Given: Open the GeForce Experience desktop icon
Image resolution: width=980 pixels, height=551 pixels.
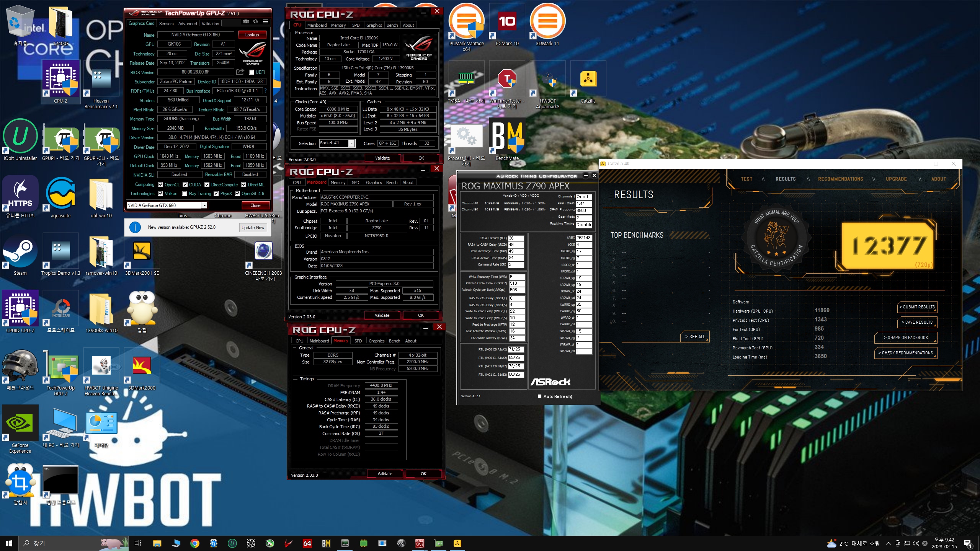Looking at the screenshot, I should coord(20,429).
